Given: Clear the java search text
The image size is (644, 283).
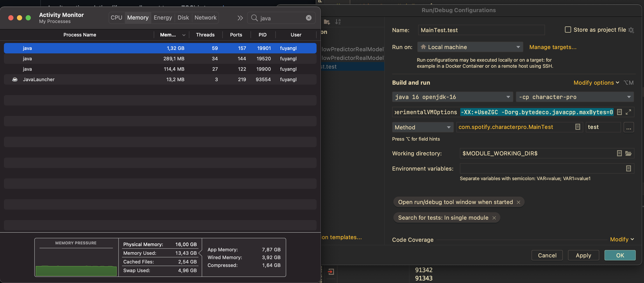Looking at the screenshot, I should [309, 18].
